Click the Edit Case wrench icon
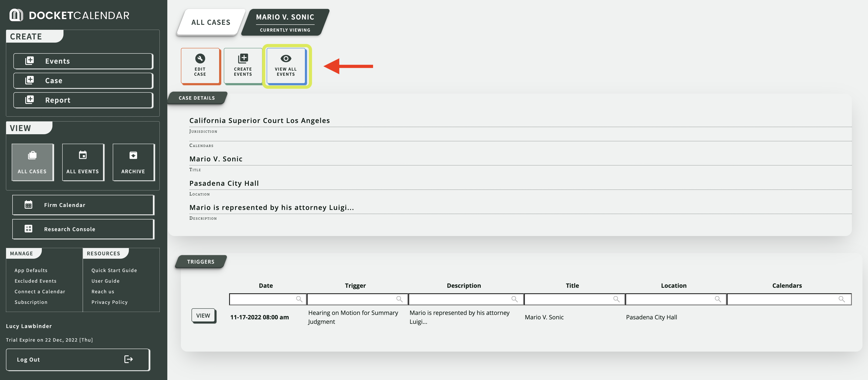The image size is (868, 380). click(200, 59)
